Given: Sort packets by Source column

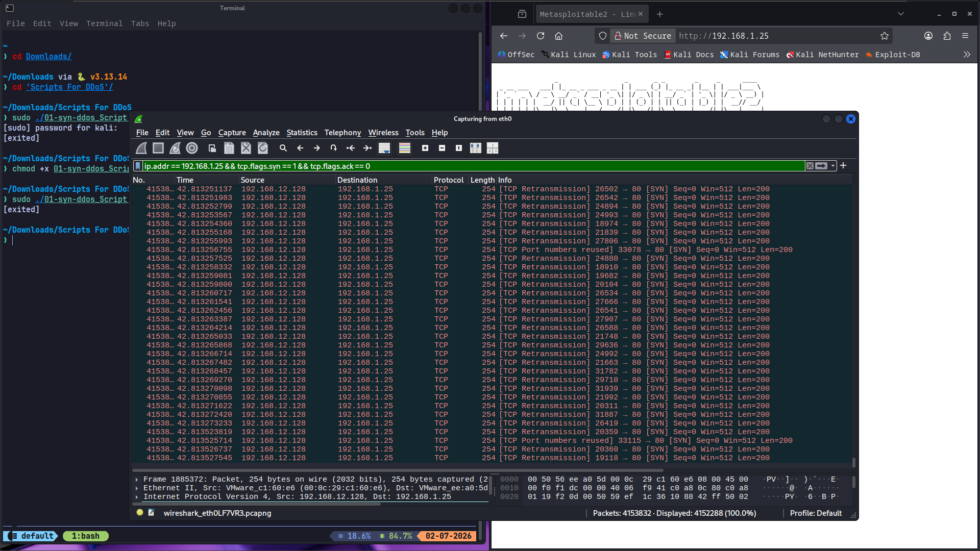Looking at the screenshot, I should (287, 180).
